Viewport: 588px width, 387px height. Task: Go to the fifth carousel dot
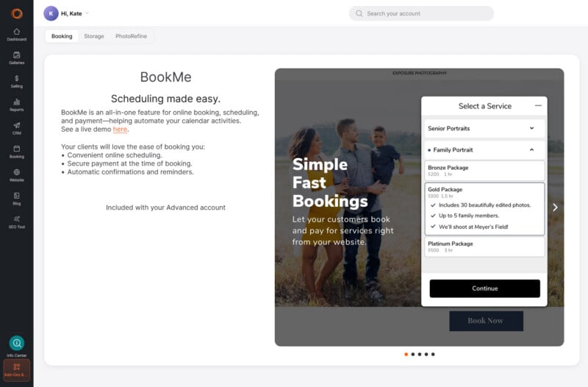click(x=433, y=354)
